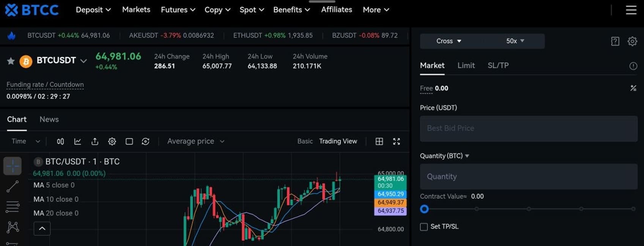Click the 64,981.06 current price tag
The image size is (644, 246).
pyautogui.click(x=390, y=182)
